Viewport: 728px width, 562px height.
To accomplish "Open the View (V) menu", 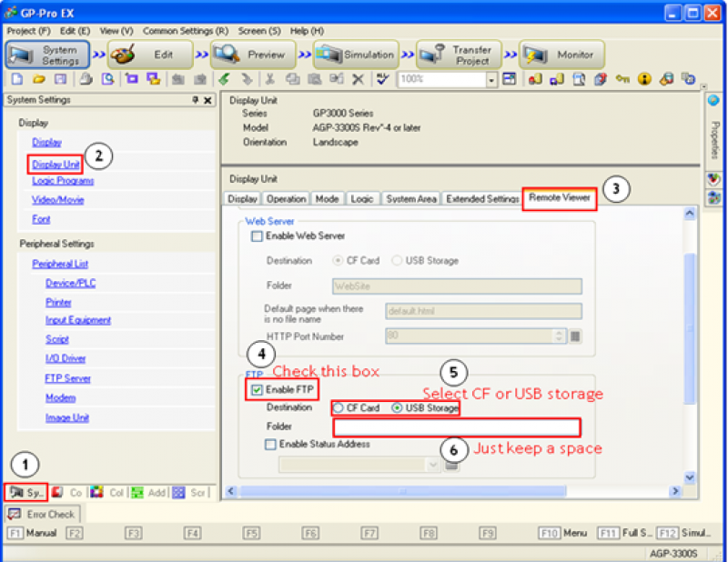I will (x=116, y=31).
